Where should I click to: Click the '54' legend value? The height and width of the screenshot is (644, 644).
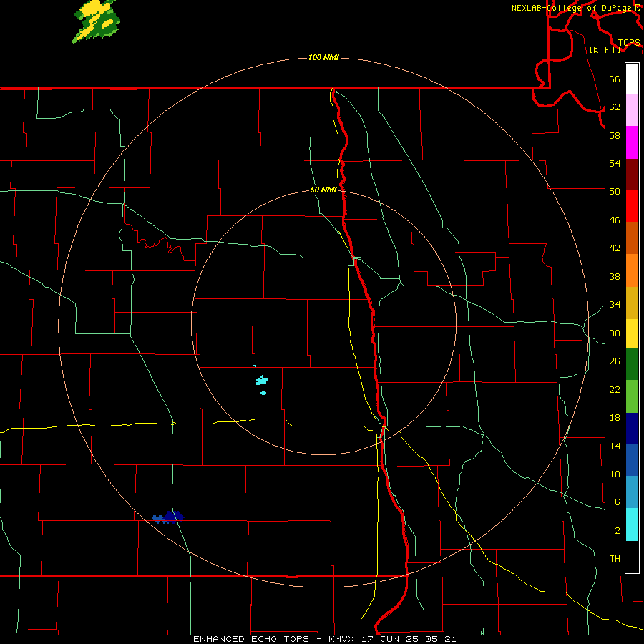pyautogui.click(x=615, y=163)
